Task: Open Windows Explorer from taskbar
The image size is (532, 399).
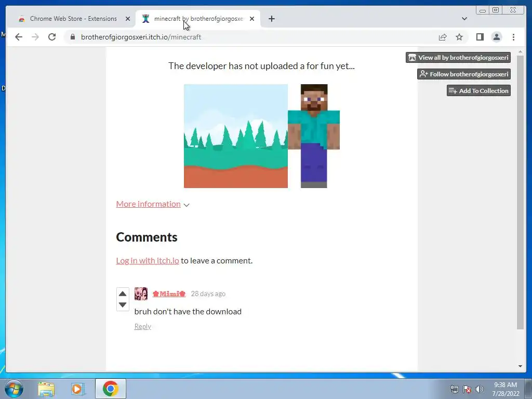Action: [x=46, y=389]
